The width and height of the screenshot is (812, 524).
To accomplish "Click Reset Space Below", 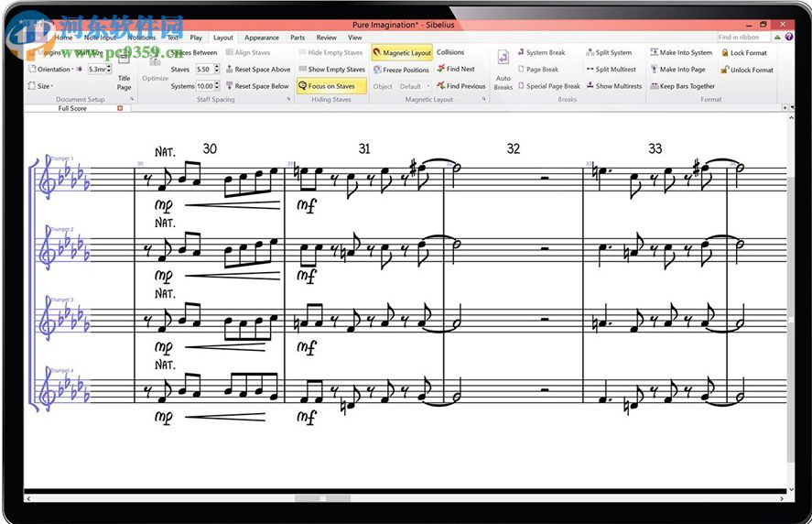I will (257, 86).
